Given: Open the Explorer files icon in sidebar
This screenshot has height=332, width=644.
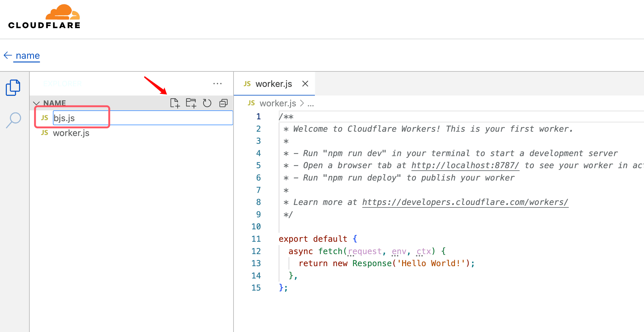Looking at the screenshot, I should point(13,88).
